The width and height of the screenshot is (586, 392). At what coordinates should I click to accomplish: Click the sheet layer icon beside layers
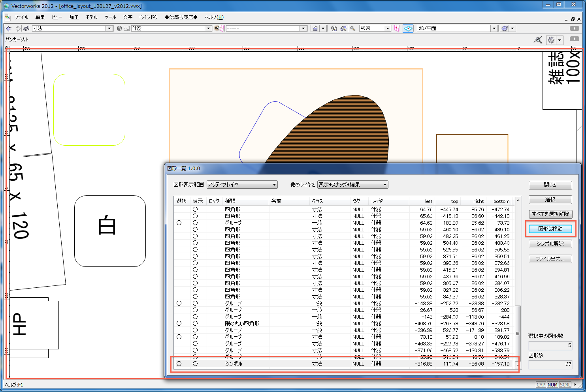(x=127, y=28)
